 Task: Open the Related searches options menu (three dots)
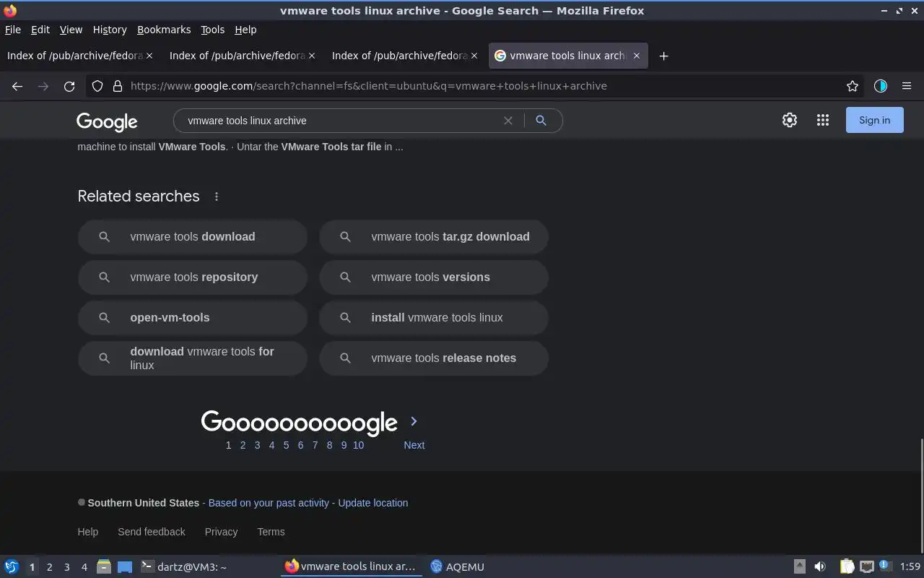coord(217,197)
